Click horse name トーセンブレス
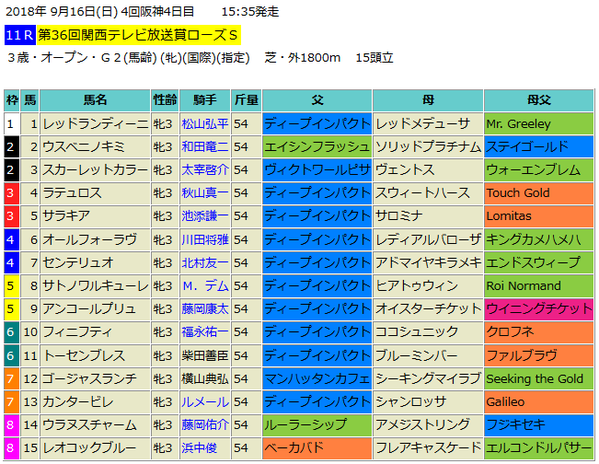 (x=84, y=356)
